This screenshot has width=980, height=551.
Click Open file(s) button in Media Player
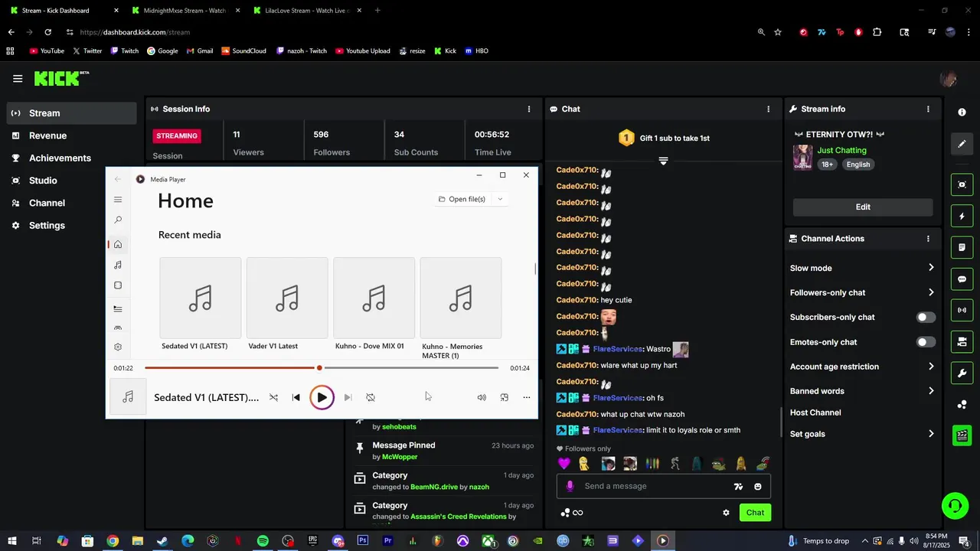pyautogui.click(x=462, y=199)
